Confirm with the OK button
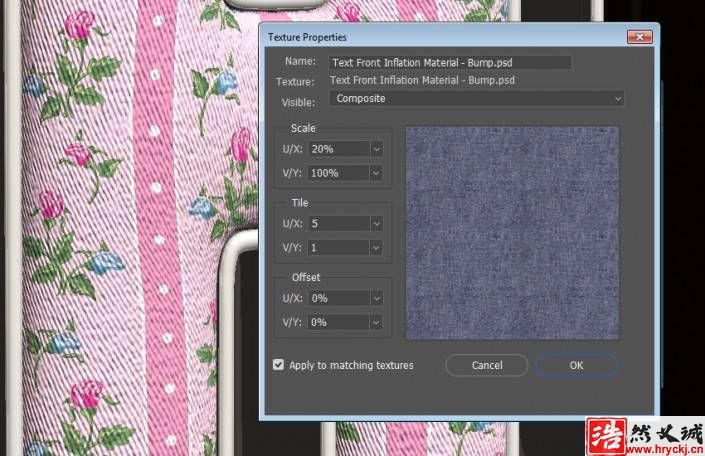 click(x=576, y=365)
